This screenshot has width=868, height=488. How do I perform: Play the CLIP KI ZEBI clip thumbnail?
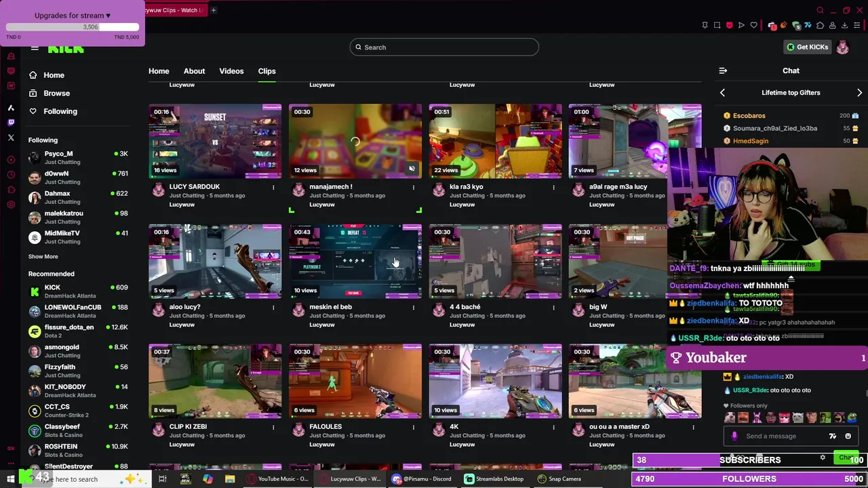coord(215,381)
